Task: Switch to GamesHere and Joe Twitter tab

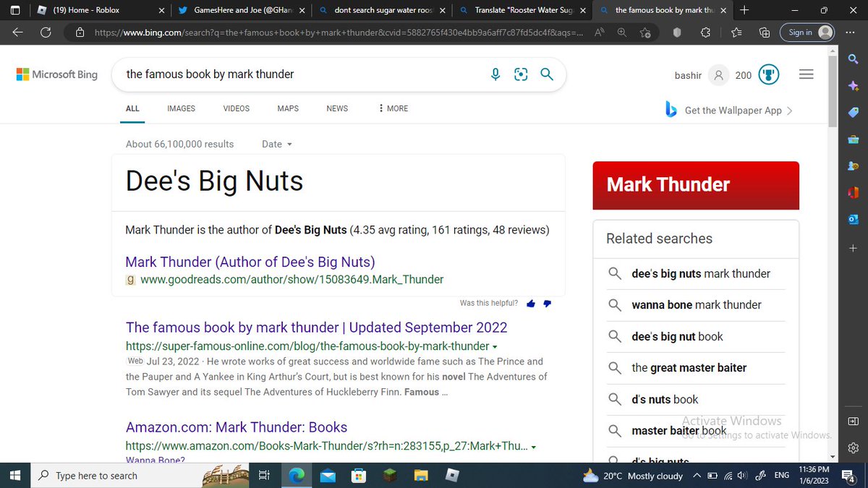Action: (240, 10)
